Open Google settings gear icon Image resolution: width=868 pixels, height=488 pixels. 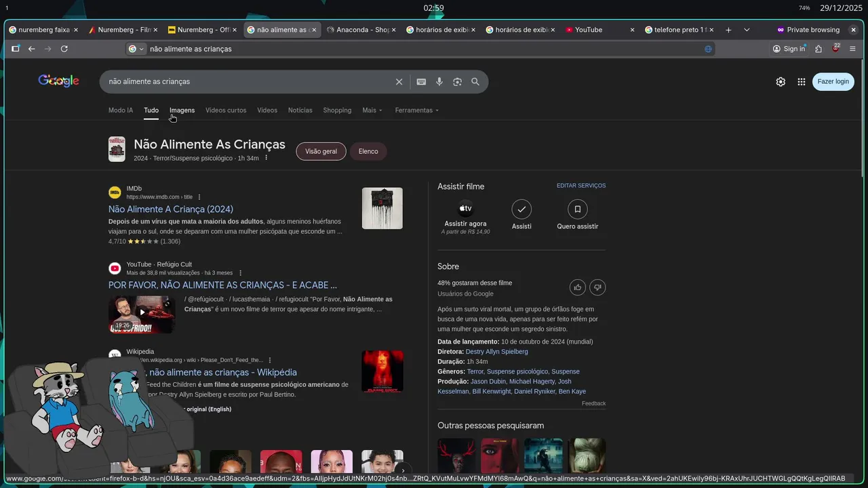(x=781, y=81)
